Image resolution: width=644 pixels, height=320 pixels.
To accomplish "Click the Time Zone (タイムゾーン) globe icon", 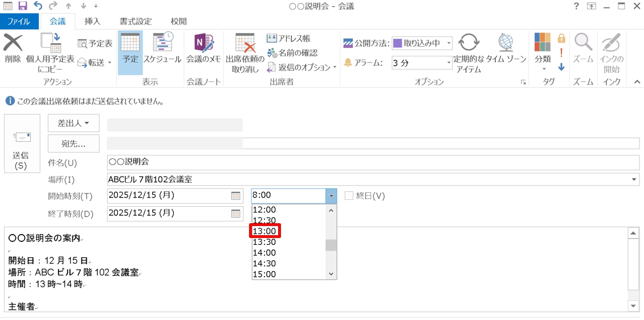I will coord(506,43).
